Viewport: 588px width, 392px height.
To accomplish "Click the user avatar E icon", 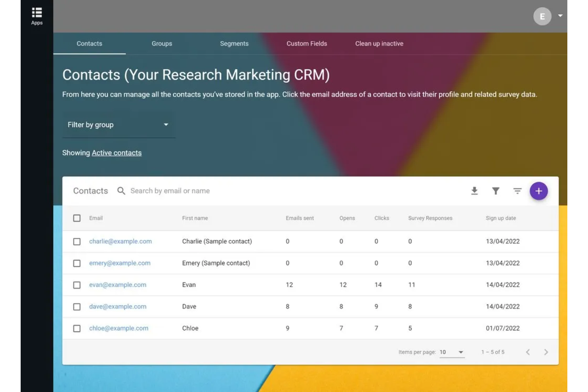I will (x=542, y=17).
